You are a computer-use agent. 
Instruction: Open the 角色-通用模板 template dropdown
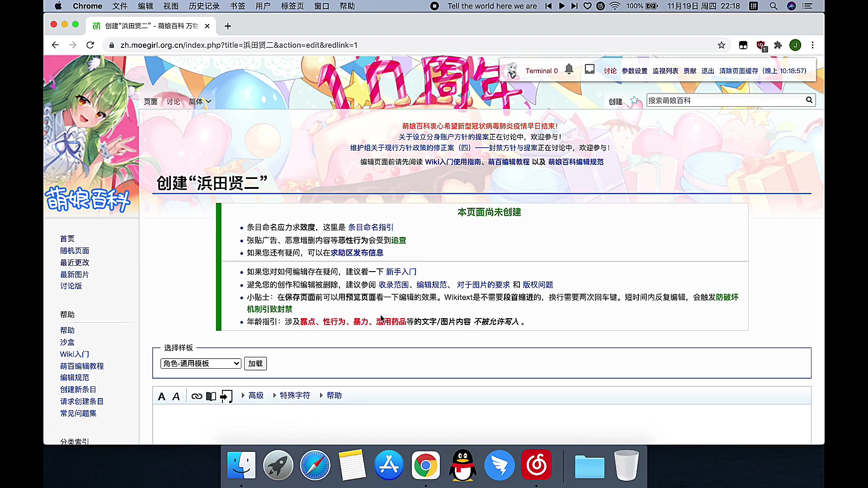point(200,363)
